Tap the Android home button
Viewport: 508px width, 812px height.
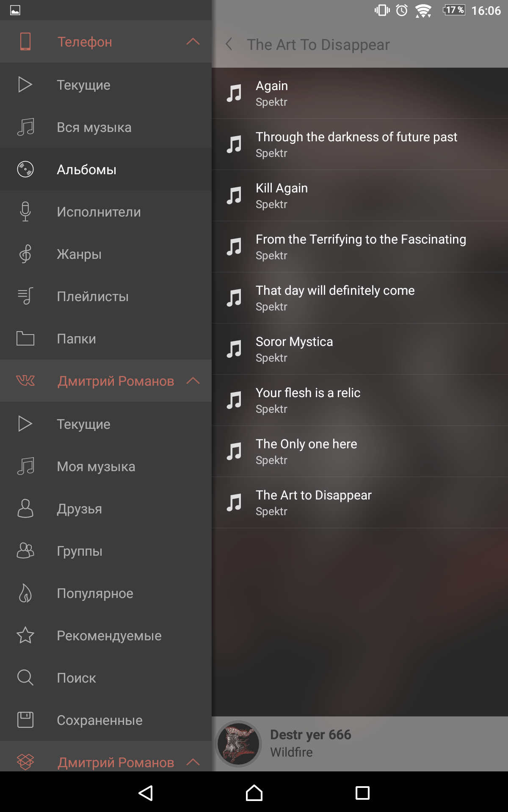point(254,793)
